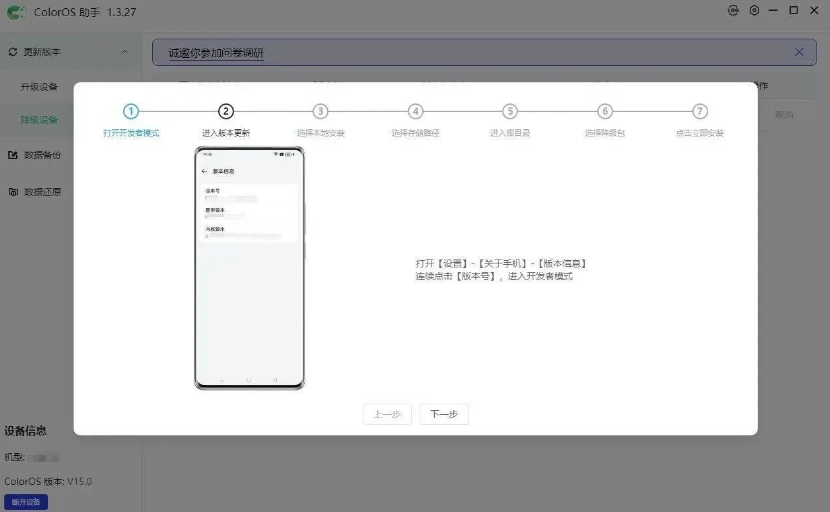Open the 诚邀你参加问卷调研 survey link
The image size is (830, 512).
point(216,53)
